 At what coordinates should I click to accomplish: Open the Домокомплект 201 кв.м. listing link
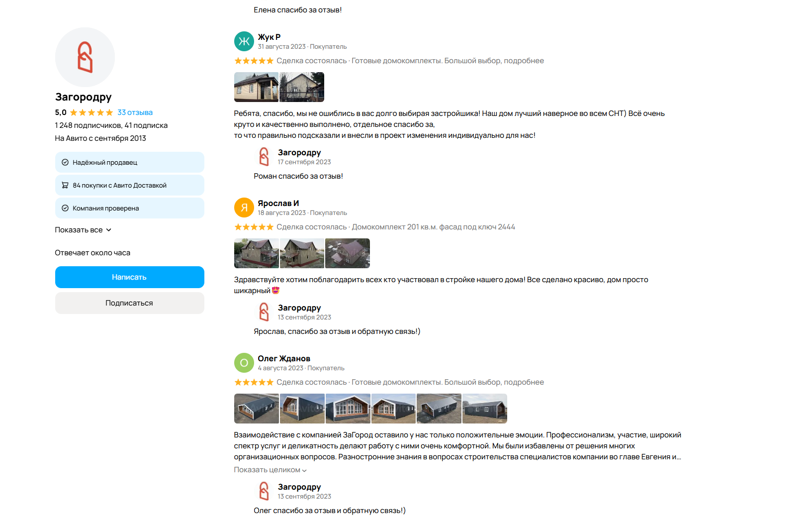pos(433,227)
